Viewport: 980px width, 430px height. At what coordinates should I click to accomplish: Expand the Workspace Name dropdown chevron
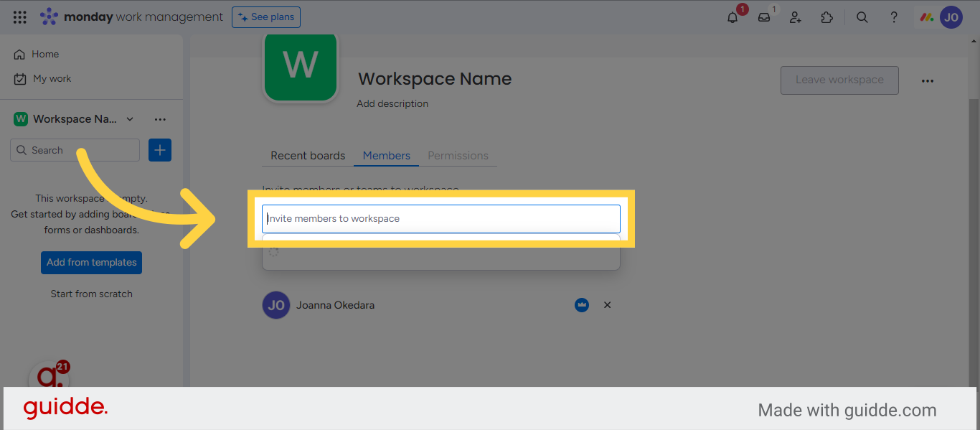tap(130, 119)
